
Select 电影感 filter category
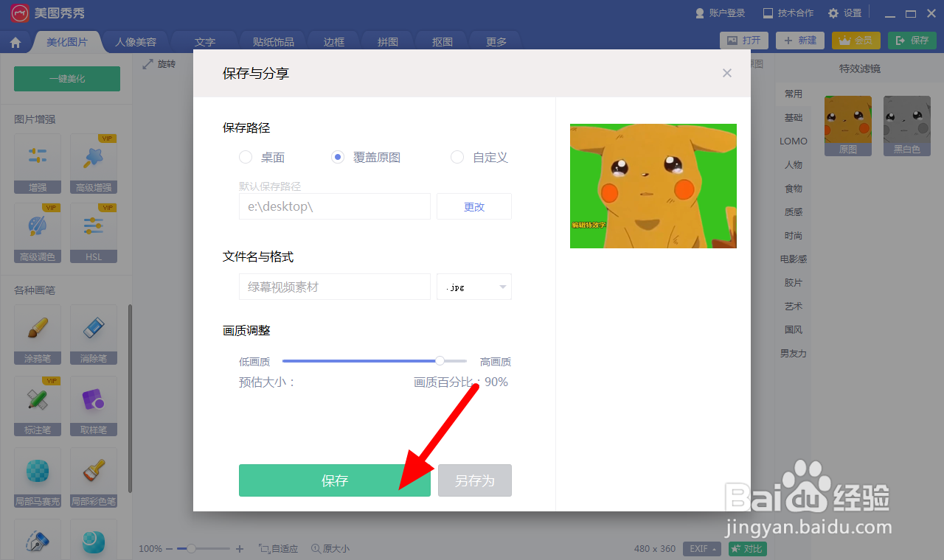click(x=794, y=259)
